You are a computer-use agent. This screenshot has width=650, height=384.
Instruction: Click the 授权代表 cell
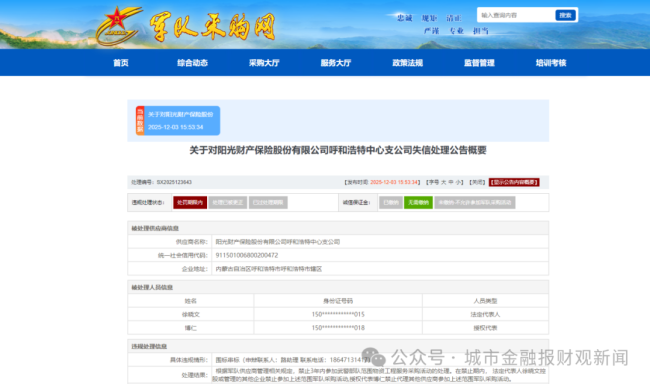tap(485, 328)
